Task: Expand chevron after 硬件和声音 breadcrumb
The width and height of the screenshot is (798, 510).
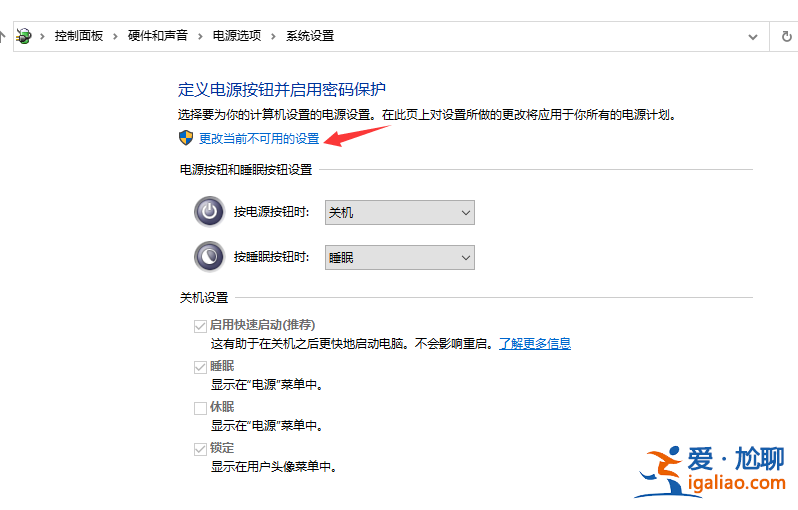Action: [x=200, y=36]
